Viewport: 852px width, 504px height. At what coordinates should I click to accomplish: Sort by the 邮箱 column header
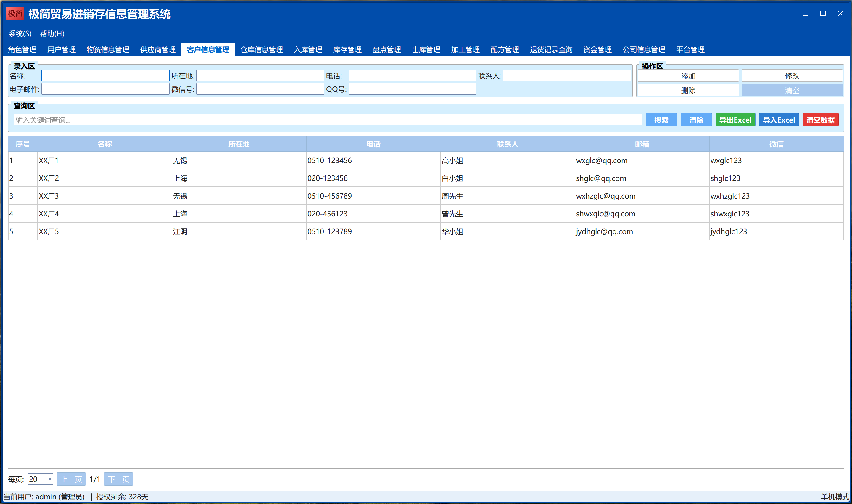642,144
